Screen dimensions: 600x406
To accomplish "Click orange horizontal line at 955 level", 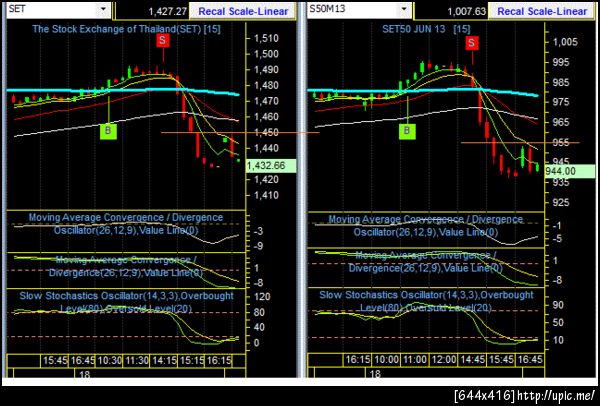I will pyautogui.click(x=520, y=143).
